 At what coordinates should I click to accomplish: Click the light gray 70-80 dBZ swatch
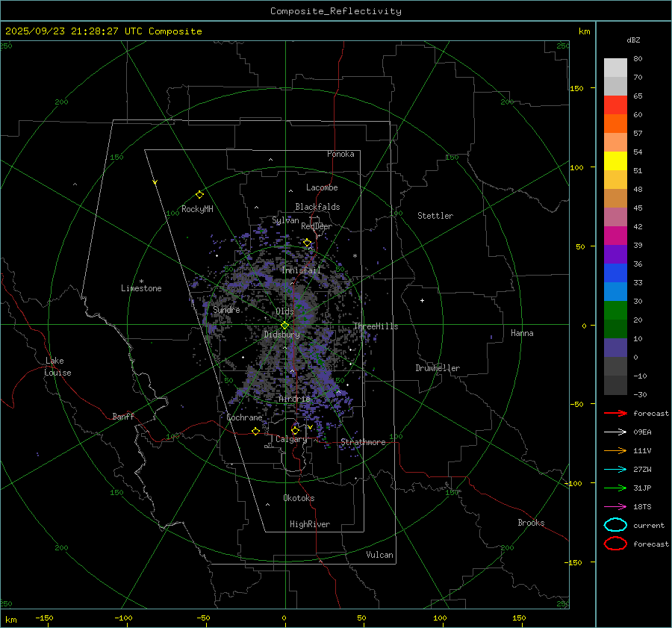pyautogui.click(x=615, y=68)
